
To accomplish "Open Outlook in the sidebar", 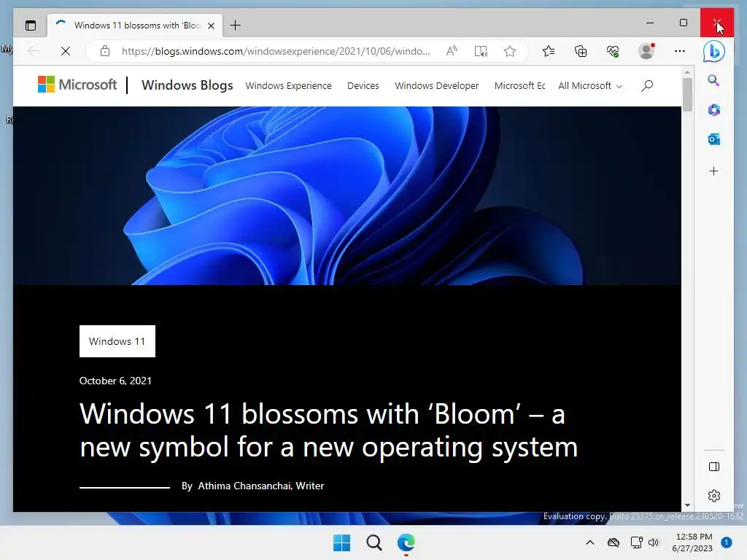I will pos(713,139).
